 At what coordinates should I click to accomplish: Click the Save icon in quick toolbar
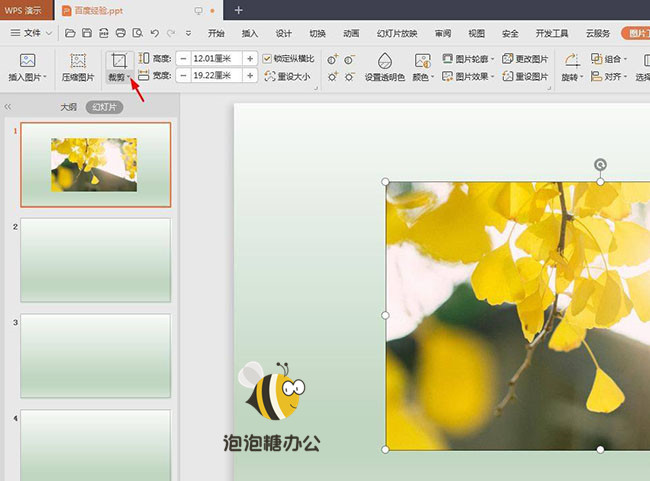(87, 33)
